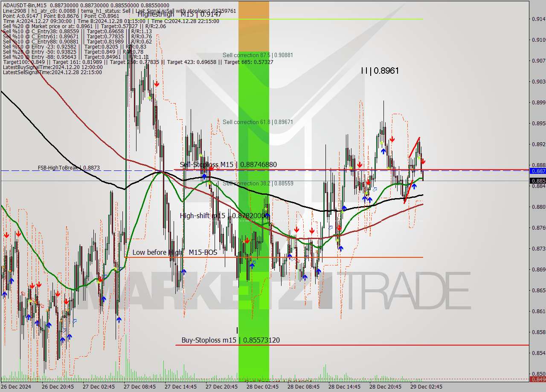Click the 'HighestHigh M15 | 0.9147' label
This screenshot has width=546, height=392.
(x=180, y=14)
